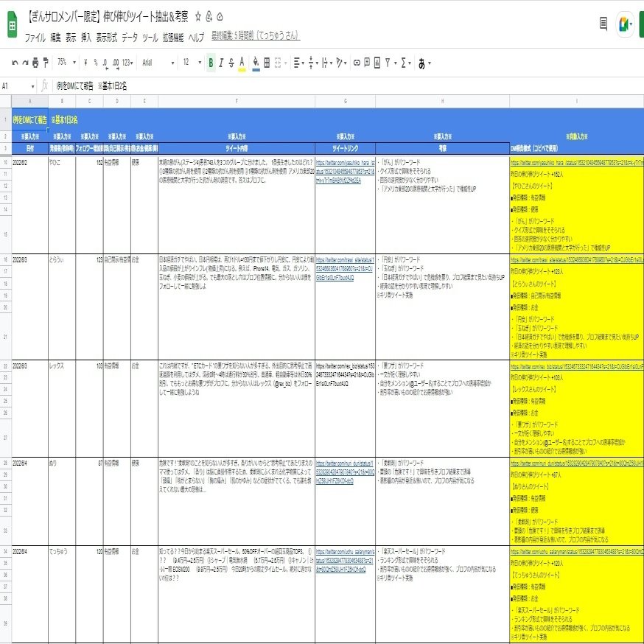Open the てっちゅう row tweet link

pyautogui.click(x=345, y=561)
